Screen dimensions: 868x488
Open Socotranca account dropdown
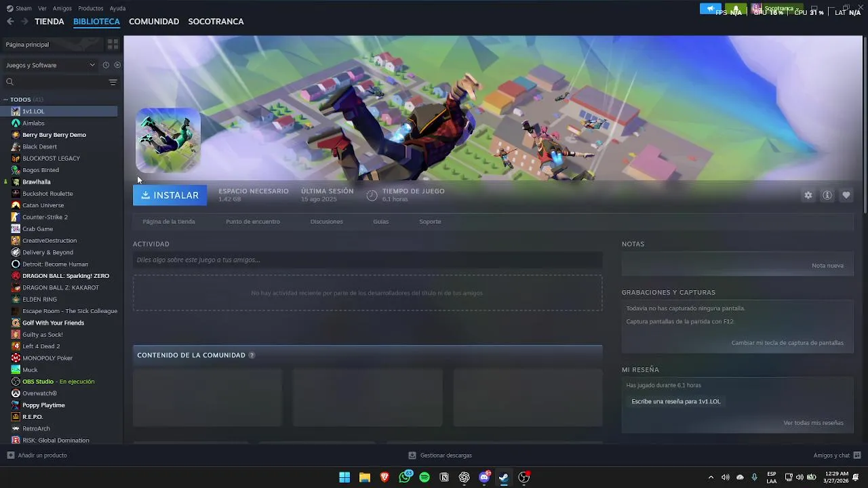coord(776,9)
